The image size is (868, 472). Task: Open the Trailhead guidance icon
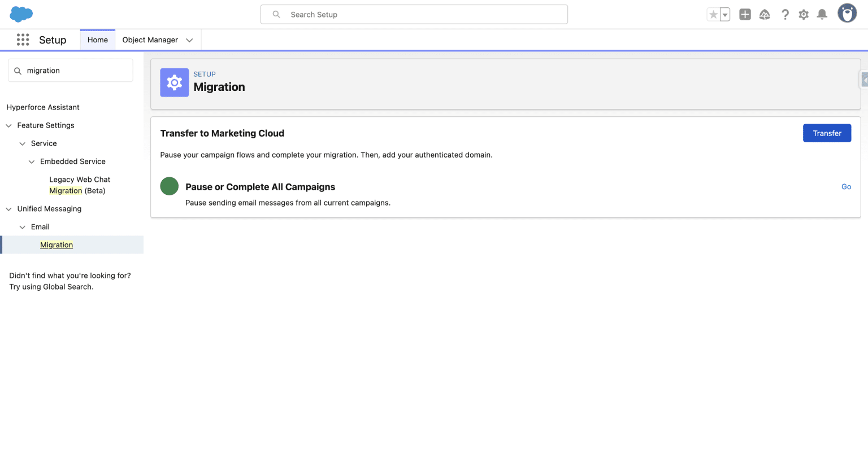point(765,15)
